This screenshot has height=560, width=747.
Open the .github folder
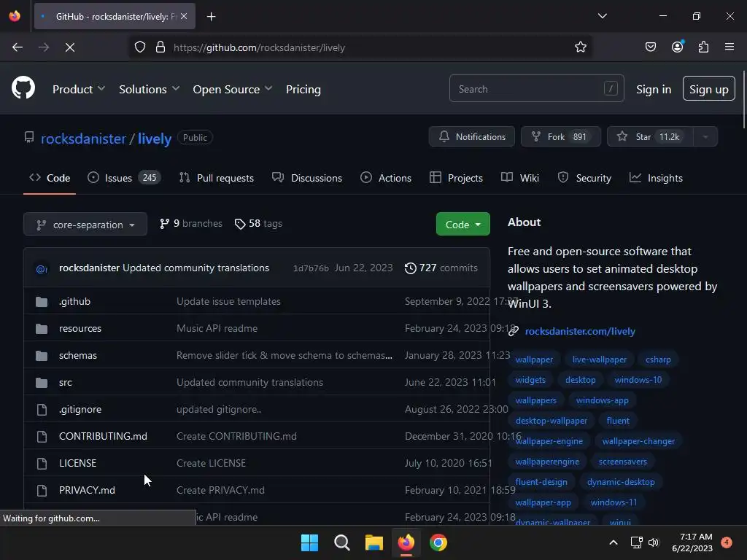(x=75, y=301)
